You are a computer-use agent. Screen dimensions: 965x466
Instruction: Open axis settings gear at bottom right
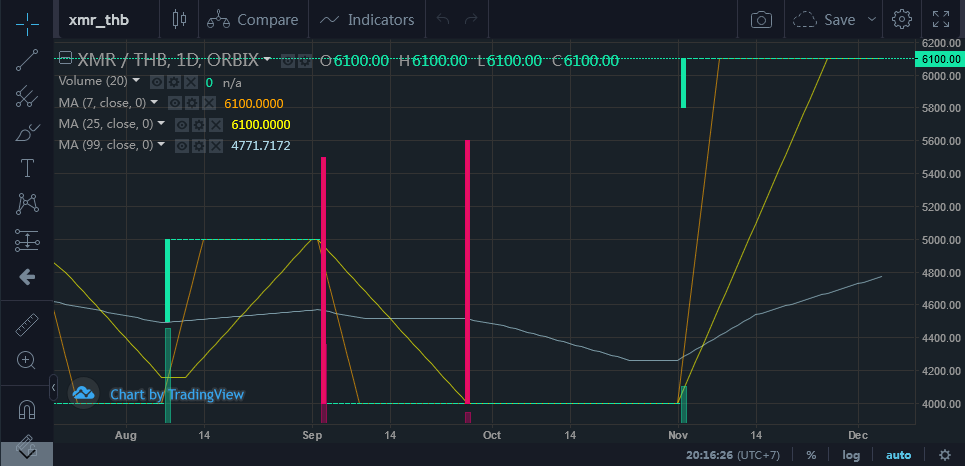(945, 456)
